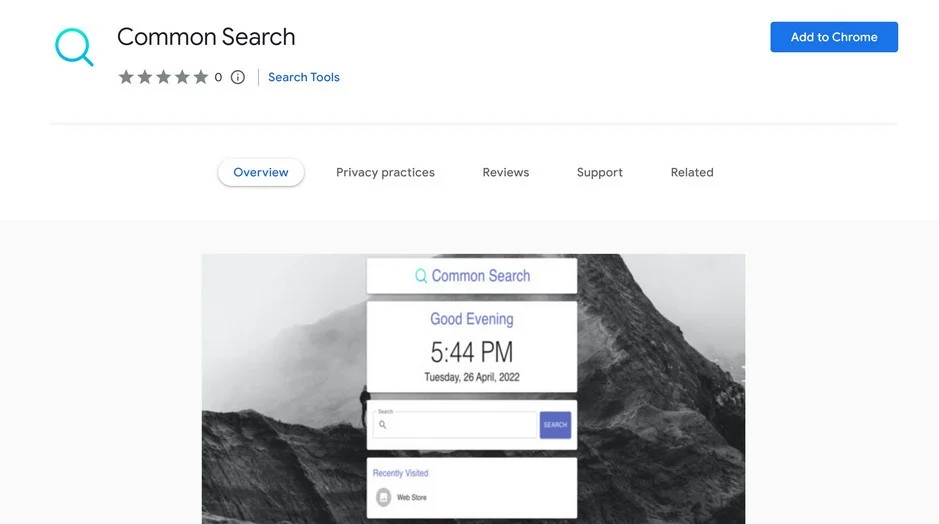
Task: Open the rating info icon
Action: tap(238, 77)
